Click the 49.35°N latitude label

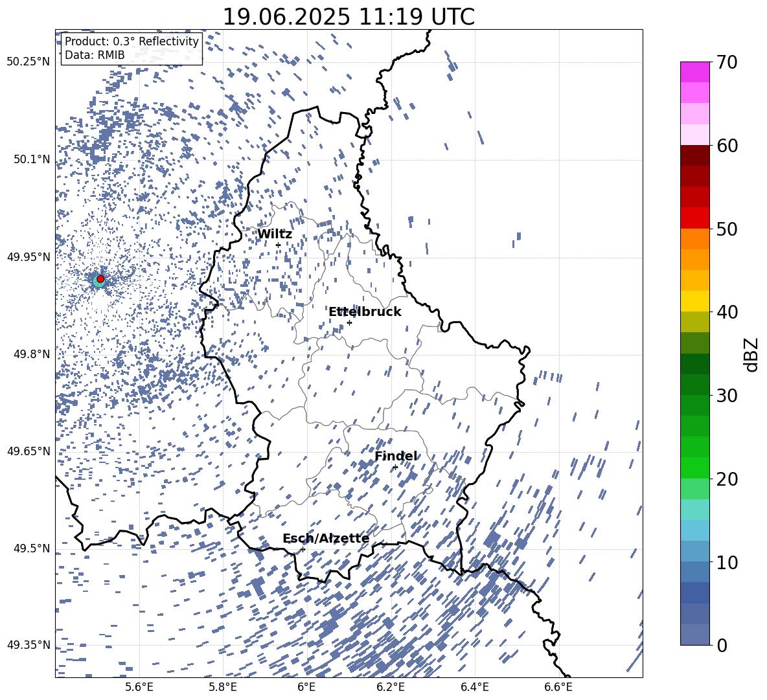[x=29, y=645]
